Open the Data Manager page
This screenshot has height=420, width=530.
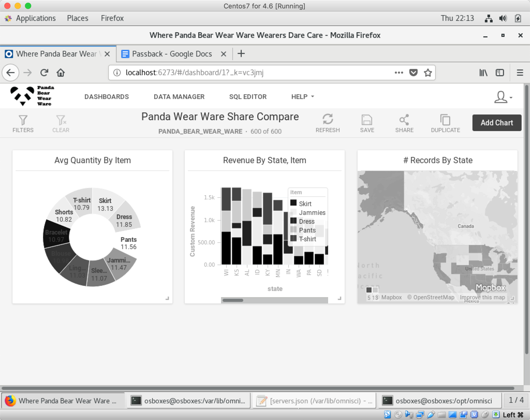(179, 97)
